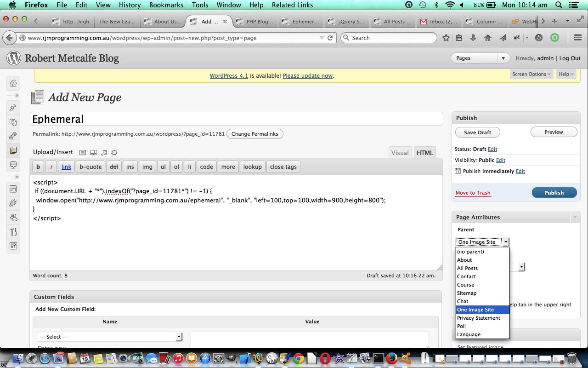This screenshot has height=368, width=588.
Task: Open a new Firefox tab with plus
Action: click(x=554, y=21)
